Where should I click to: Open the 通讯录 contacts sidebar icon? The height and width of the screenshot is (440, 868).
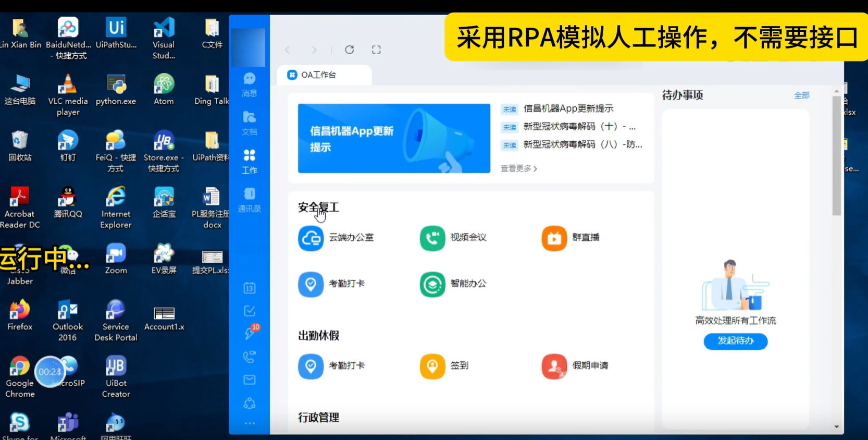click(250, 200)
